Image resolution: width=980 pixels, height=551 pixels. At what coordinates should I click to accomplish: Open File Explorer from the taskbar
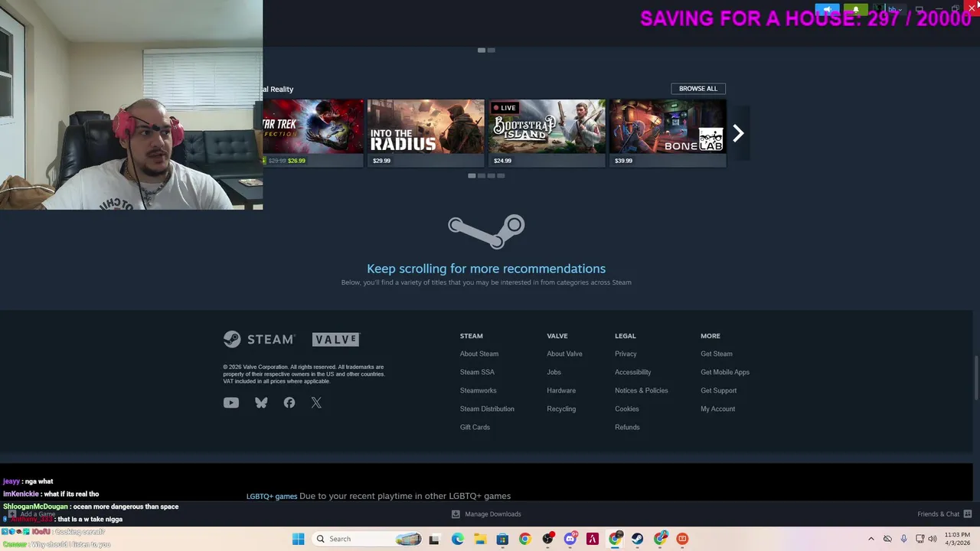(480, 539)
